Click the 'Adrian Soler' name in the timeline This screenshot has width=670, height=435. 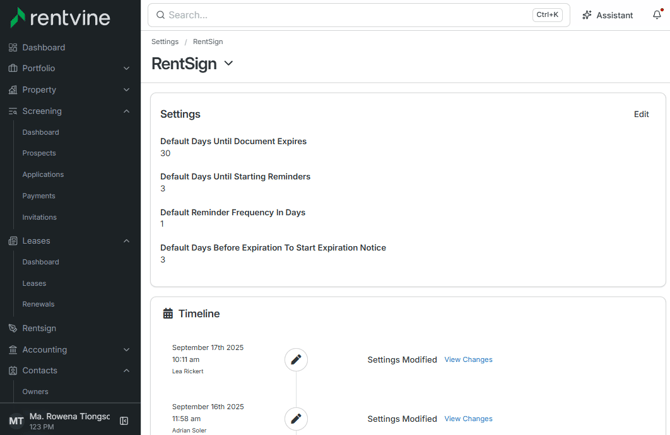coord(189,430)
